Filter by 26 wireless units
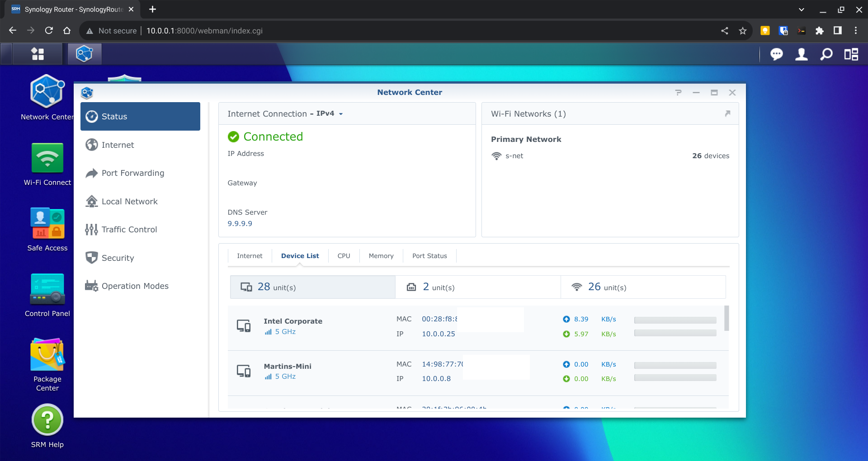Screen dimensions: 868x461 pyautogui.click(x=643, y=287)
